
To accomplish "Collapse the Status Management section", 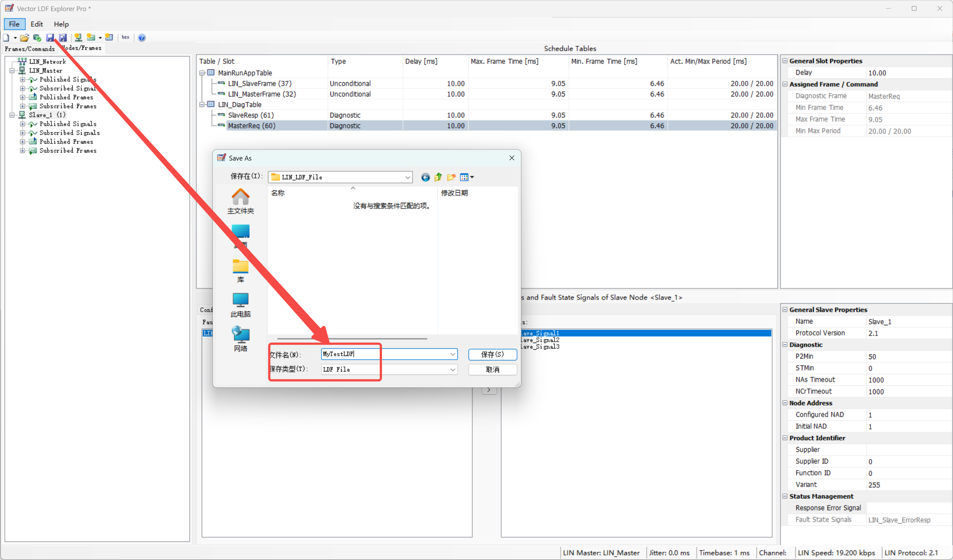I will (x=785, y=496).
